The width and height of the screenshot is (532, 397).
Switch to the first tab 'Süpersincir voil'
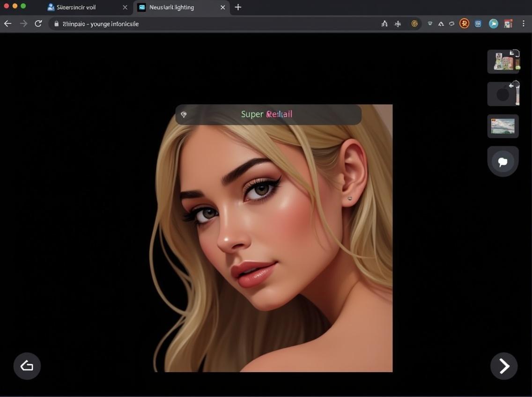coord(76,7)
